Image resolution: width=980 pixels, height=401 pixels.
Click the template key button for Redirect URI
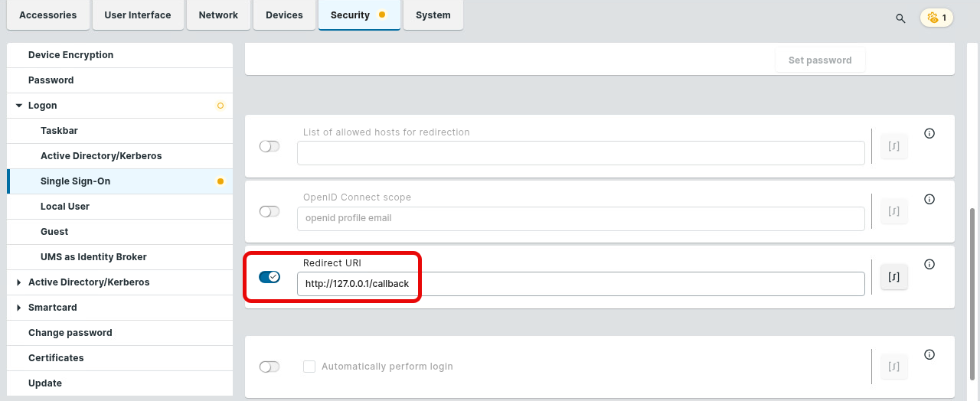[x=893, y=277]
